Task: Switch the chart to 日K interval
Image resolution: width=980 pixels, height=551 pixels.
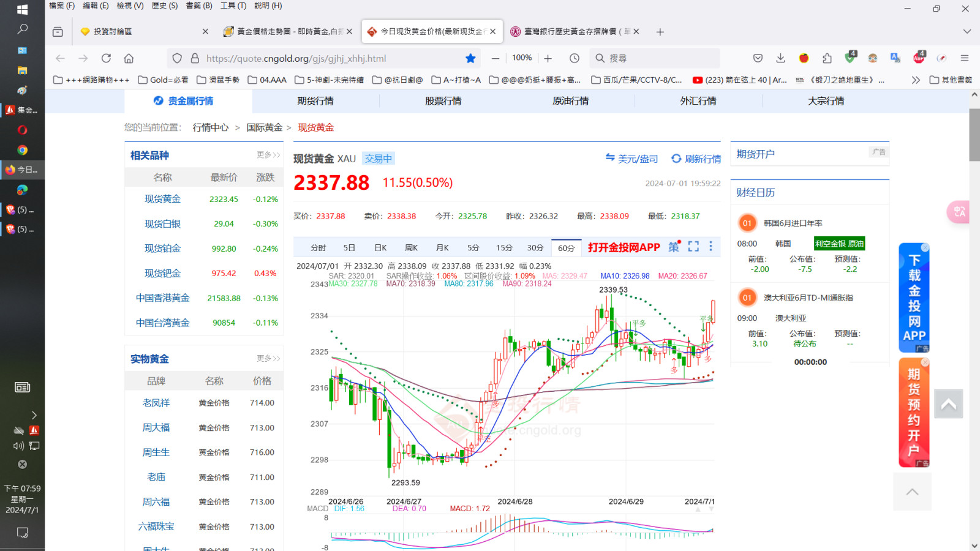Action: (x=380, y=248)
